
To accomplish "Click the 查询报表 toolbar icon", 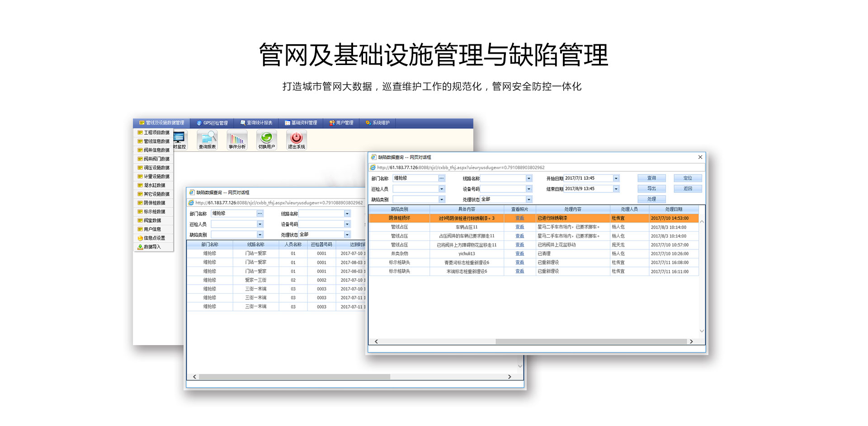I will (207, 140).
